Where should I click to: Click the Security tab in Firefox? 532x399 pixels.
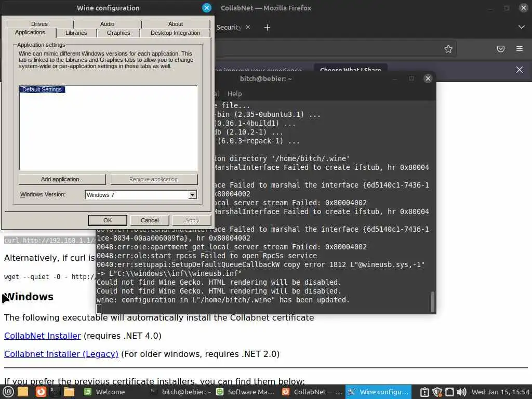pyautogui.click(x=229, y=27)
